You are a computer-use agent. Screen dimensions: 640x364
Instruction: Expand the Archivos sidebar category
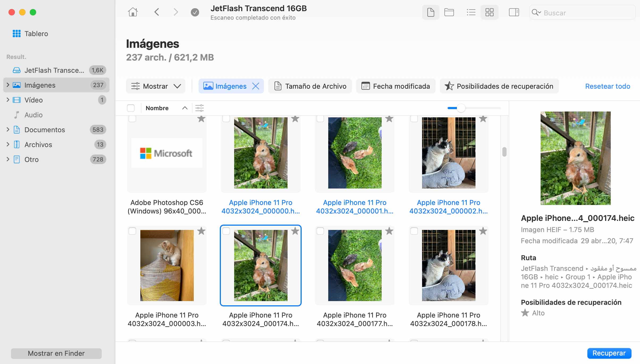point(8,144)
